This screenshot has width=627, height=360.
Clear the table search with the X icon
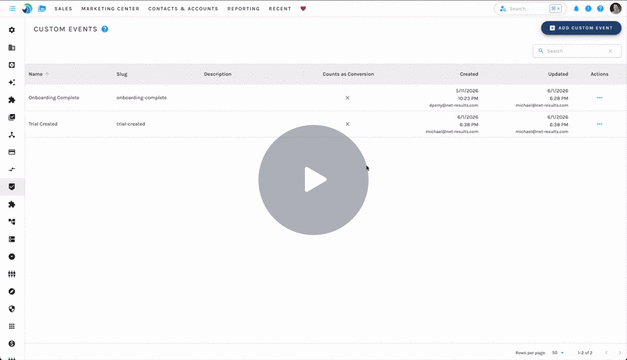point(610,51)
